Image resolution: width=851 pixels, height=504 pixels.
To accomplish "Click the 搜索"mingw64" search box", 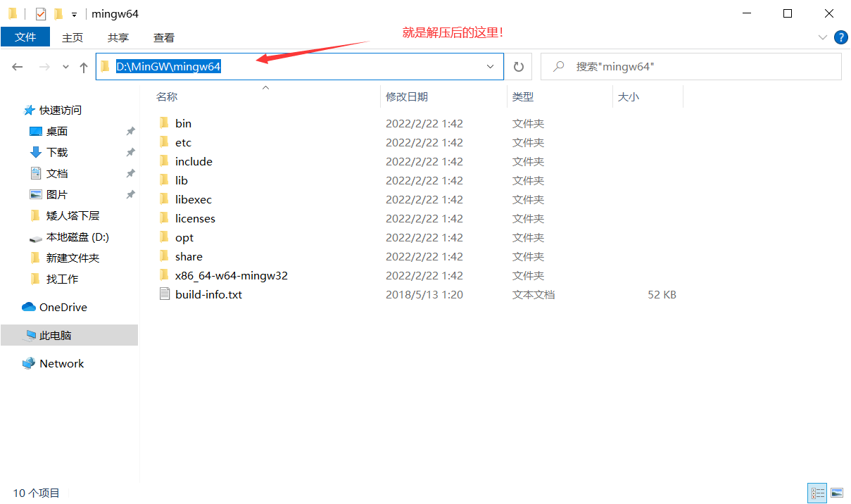I will pos(691,67).
